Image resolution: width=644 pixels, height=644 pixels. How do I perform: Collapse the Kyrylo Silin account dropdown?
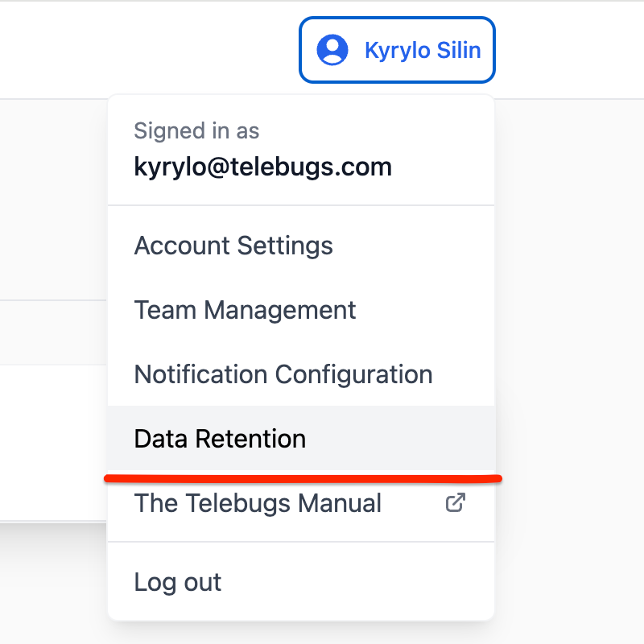coord(397,50)
